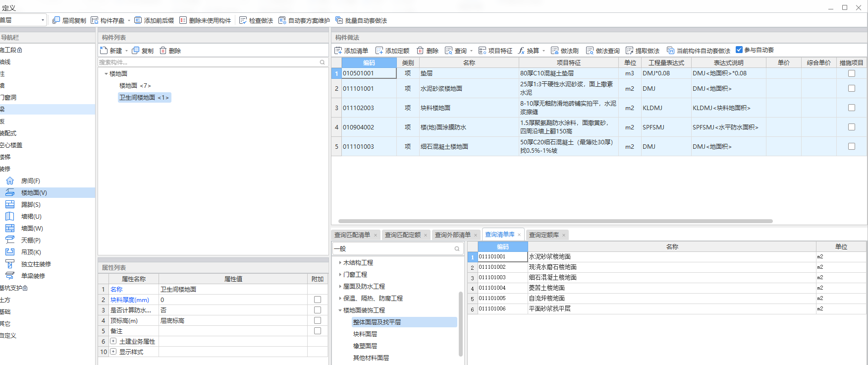Expand 保温、隔热、防腐工程 node

[x=340, y=299]
